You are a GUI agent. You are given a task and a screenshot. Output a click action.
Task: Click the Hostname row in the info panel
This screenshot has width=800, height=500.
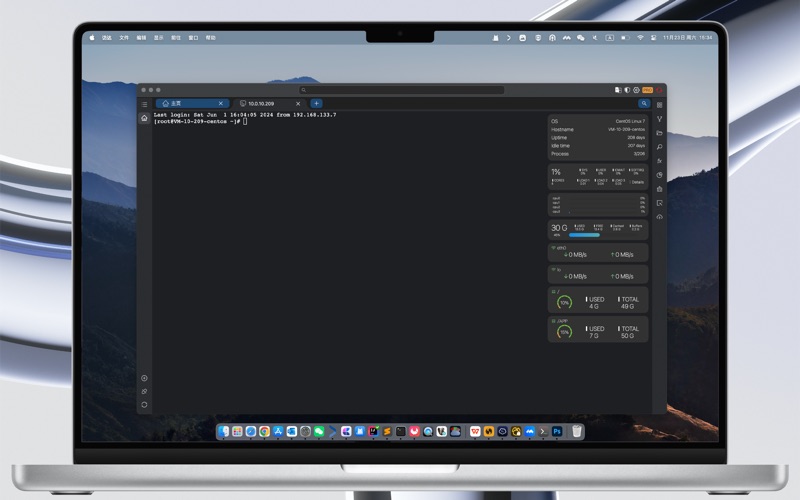598,130
